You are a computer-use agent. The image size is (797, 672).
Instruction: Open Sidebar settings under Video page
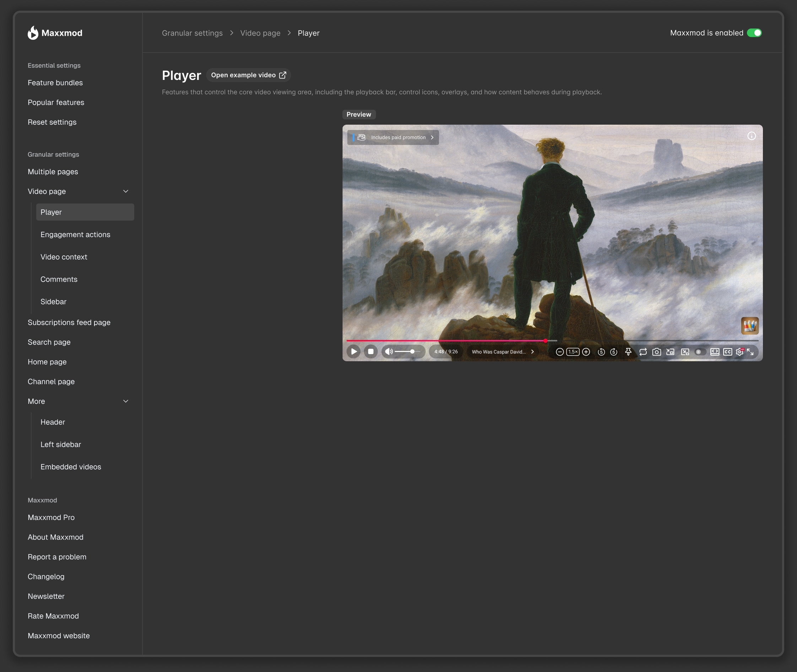click(x=53, y=302)
